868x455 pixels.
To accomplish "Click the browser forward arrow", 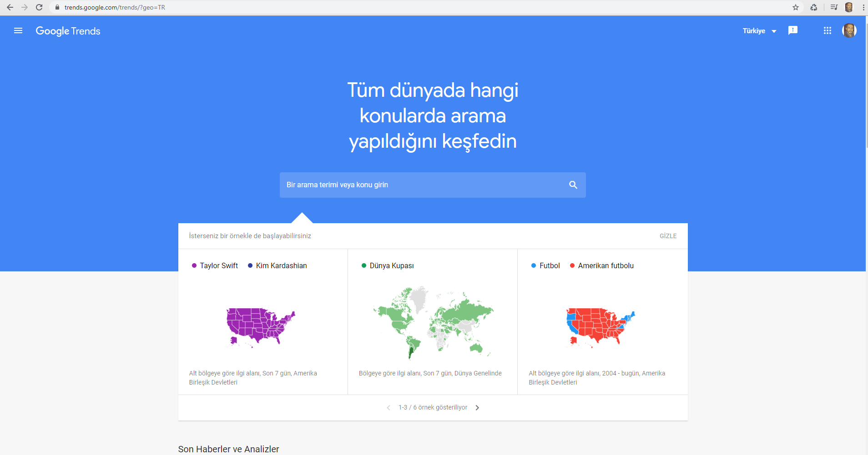I will point(25,7).
